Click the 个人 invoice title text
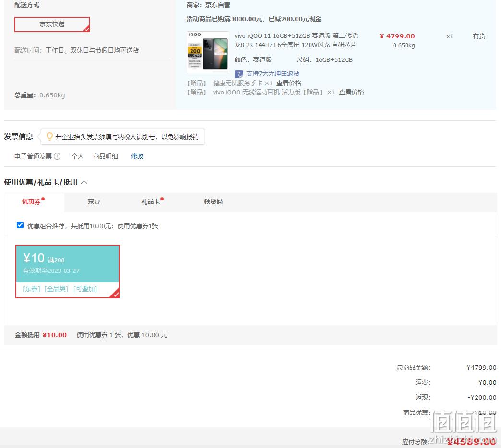 78,156
